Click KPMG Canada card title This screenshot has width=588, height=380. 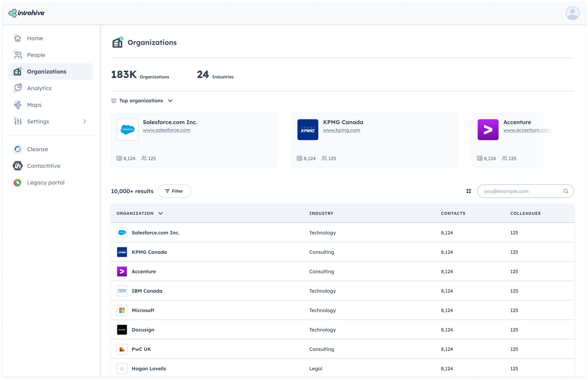[x=343, y=122]
